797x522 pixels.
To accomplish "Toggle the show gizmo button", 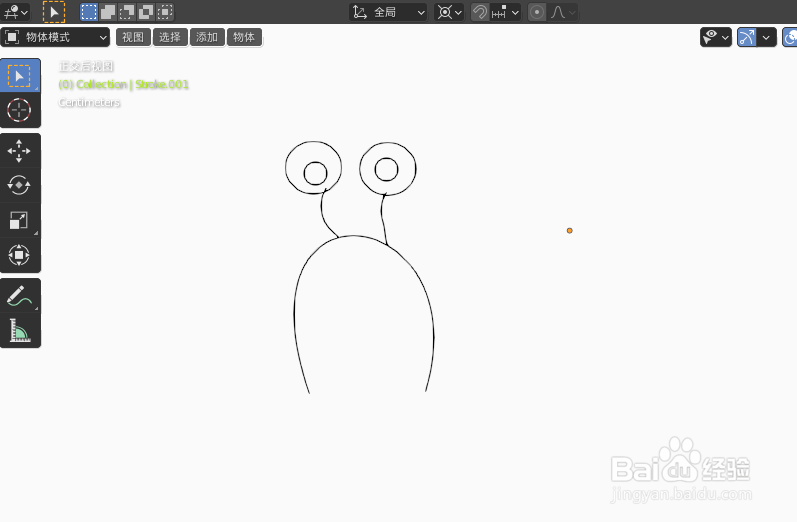I will [x=747, y=37].
